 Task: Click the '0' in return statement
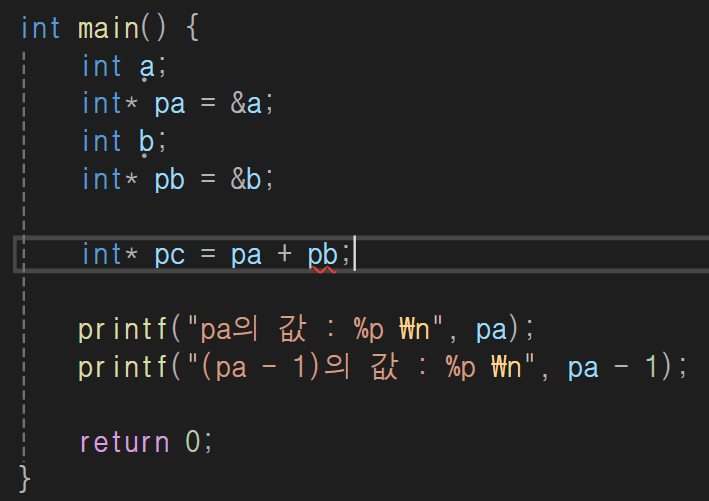click(193, 441)
